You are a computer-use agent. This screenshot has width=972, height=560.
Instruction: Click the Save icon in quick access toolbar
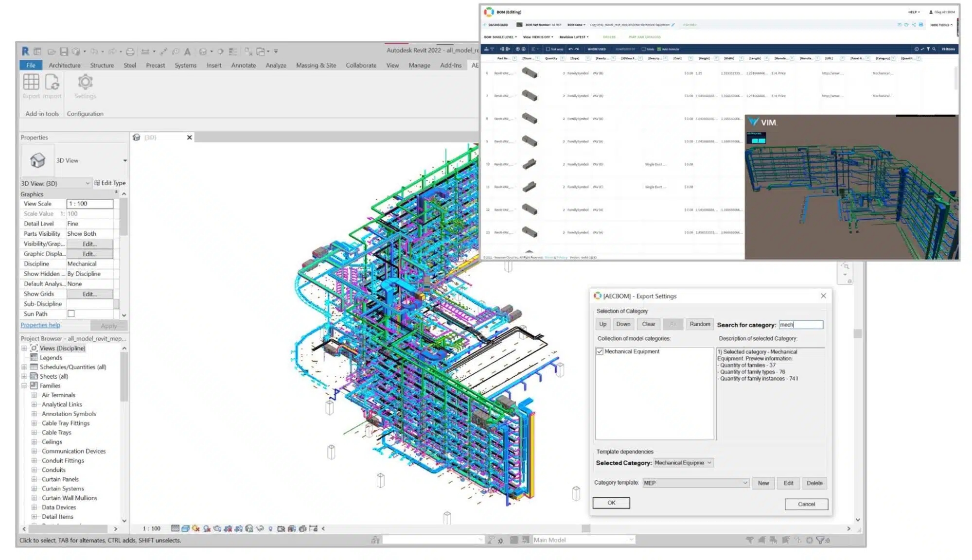pos(64,51)
